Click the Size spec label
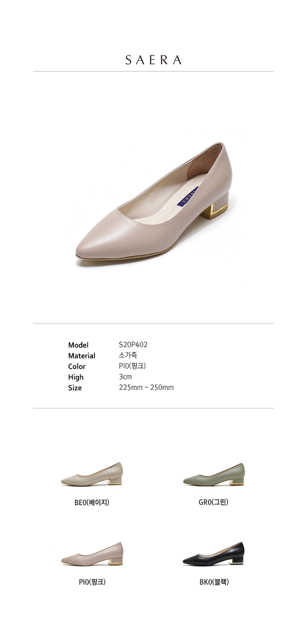307x644 pixels. (75, 388)
